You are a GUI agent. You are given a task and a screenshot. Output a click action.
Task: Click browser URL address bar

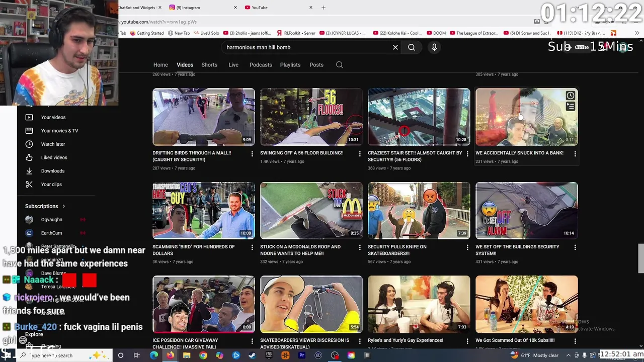tap(322, 22)
